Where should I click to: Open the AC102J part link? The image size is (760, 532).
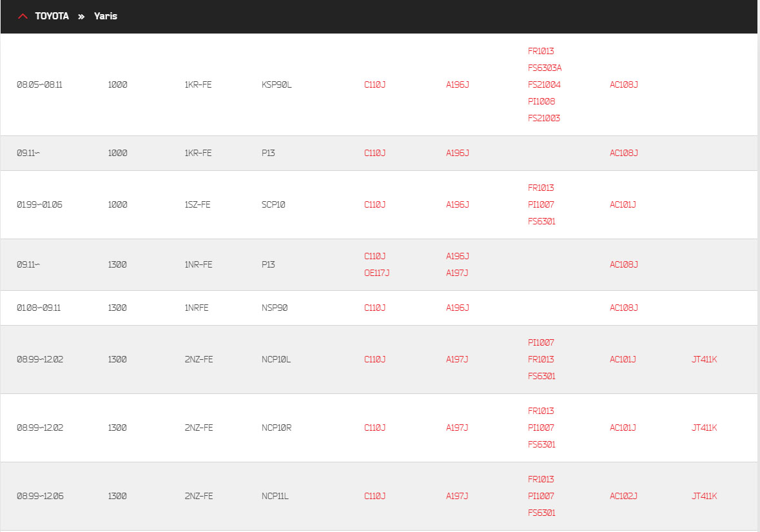point(623,496)
